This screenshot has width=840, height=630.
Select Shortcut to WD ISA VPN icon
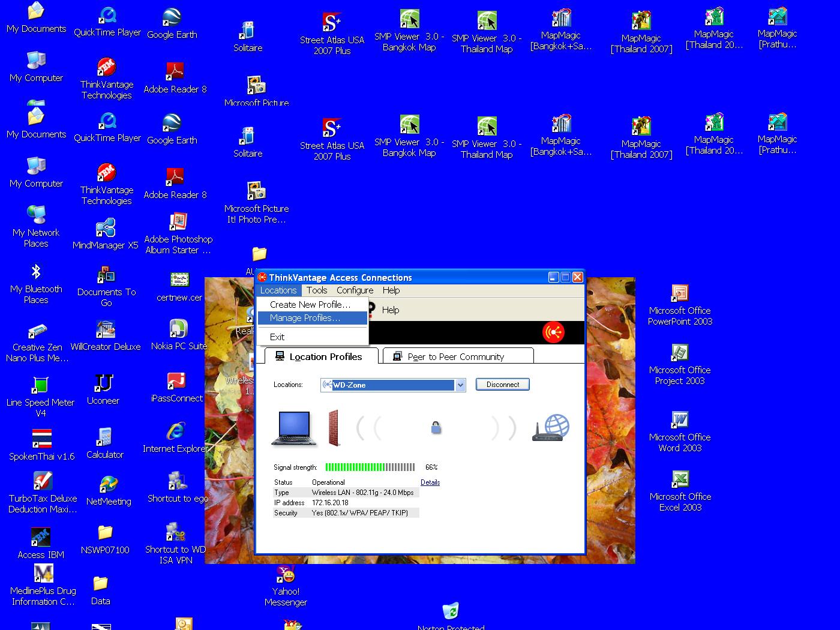point(176,543)
